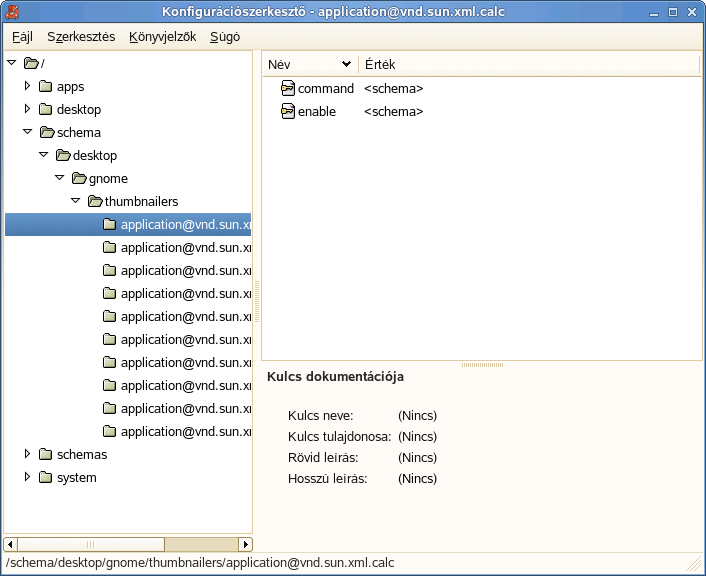Collapse the gnome tree node
The height and width of the screenshot is (576, 706).
[x=60, y=177]
